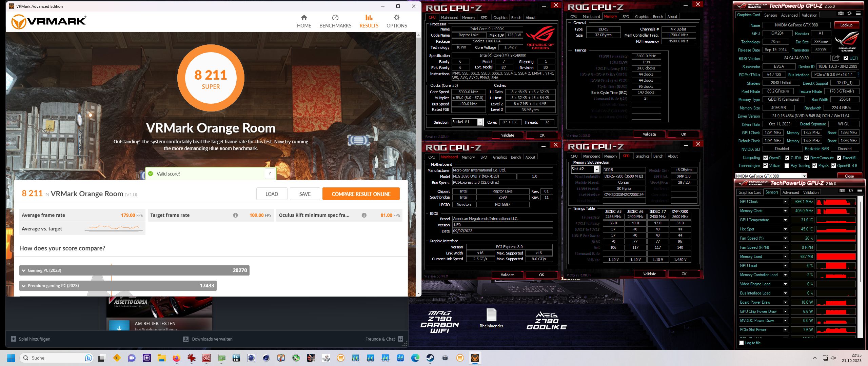Image resolution: width=868 pixels, height=366 pixels.
Task: Click the Steam downloads icon beside Downloads verwalten
Action: tap(186, 339)
